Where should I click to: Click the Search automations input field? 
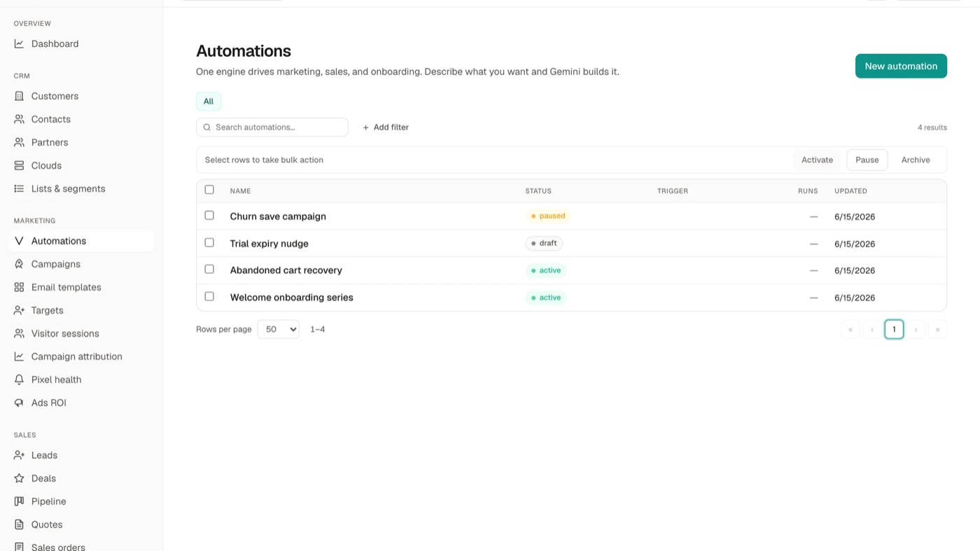click(272, 127)
